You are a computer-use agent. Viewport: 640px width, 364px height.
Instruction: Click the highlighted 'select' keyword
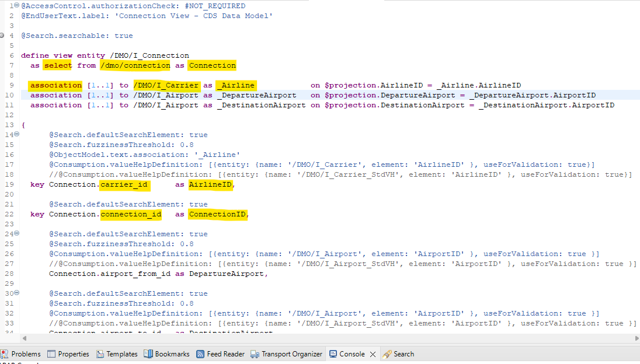58,65
